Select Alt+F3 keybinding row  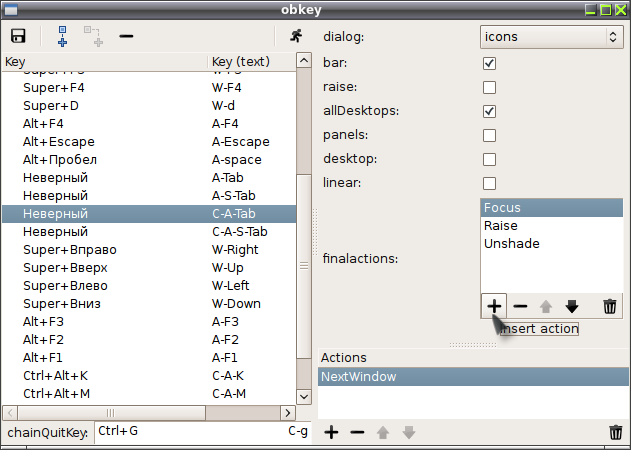click(x=149, y=322)
